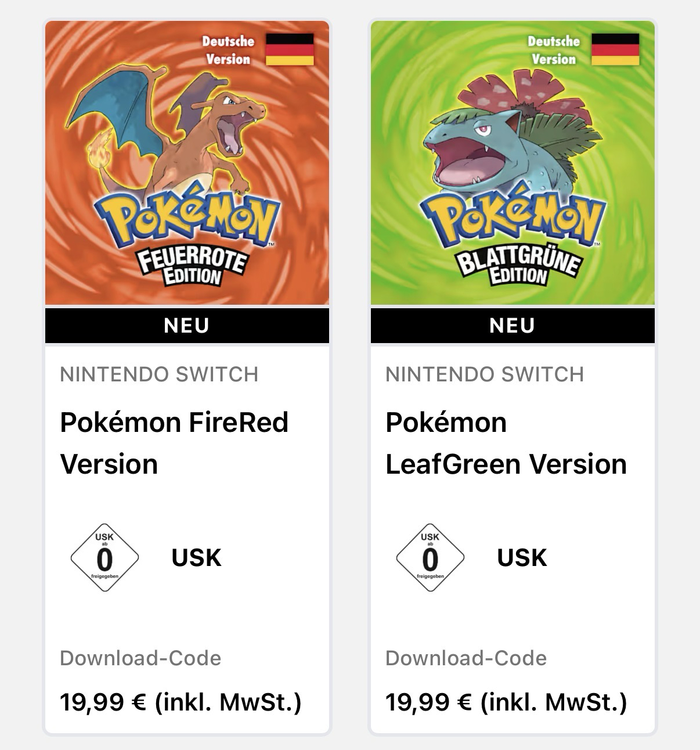Click Nintendo Switch label on LeafGreen card
The image size is (700, 750).
pos(485,374)
